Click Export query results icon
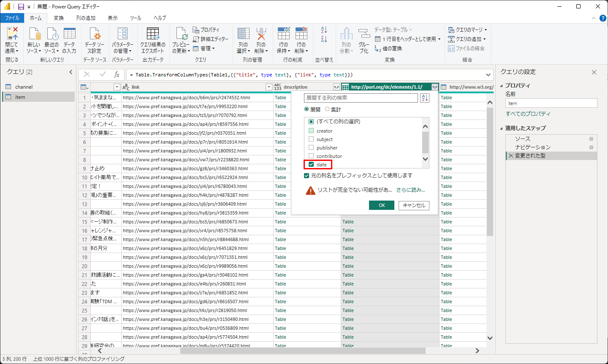Image resolution: width=608 pixels, height=364 pixels. (x=153, y=34)
